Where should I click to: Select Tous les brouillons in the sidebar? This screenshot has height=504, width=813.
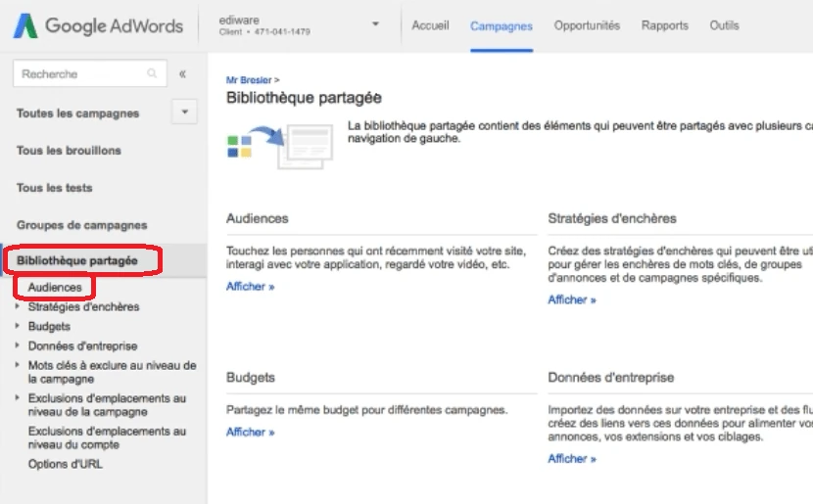click(69, 150)
